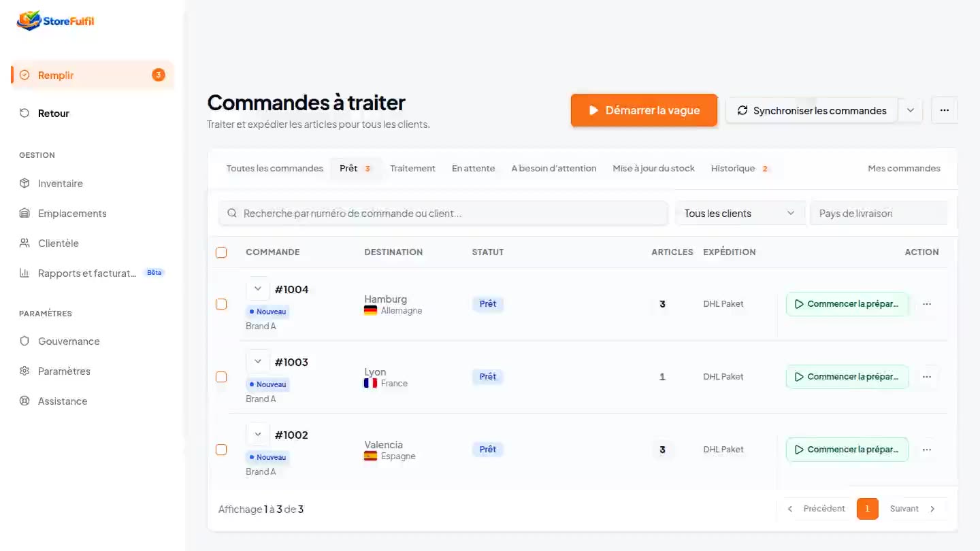Open more options for order #1004
This screenshot has width=980, height=551.
927,304
